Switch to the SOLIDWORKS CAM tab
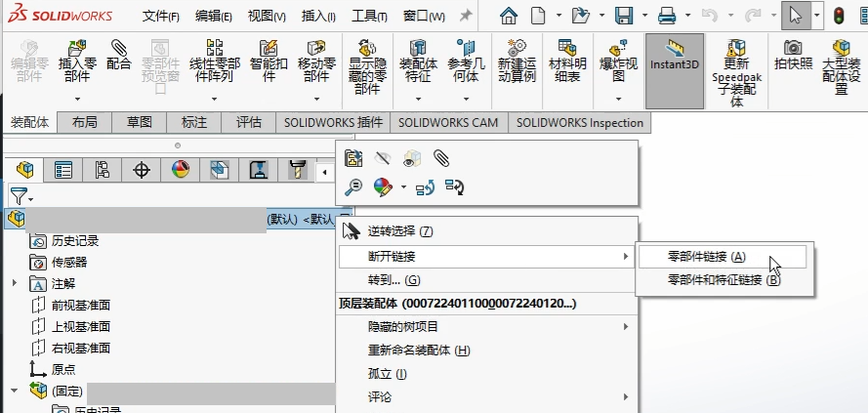The height and width of the screenshot is (413, 868). 448,122
